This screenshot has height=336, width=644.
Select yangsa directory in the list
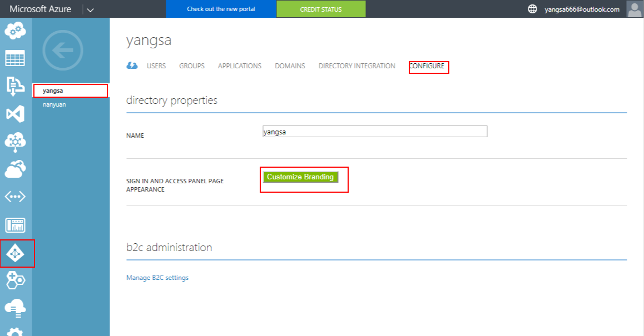click(71, 91)
